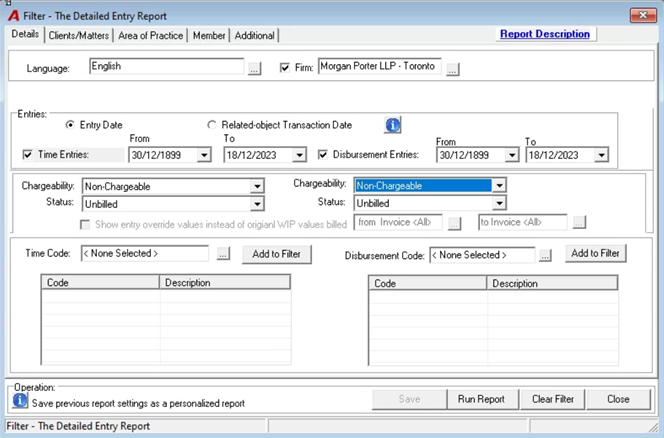Click the Time Code None Selected field
Screen dimensions: 664x438
[145, 253]
